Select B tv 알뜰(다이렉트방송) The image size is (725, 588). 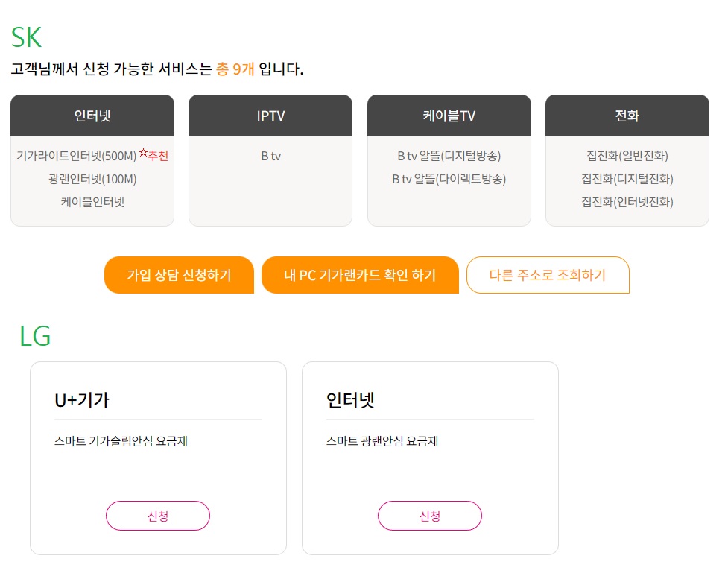pyautogui.click(x=449, y=179)
